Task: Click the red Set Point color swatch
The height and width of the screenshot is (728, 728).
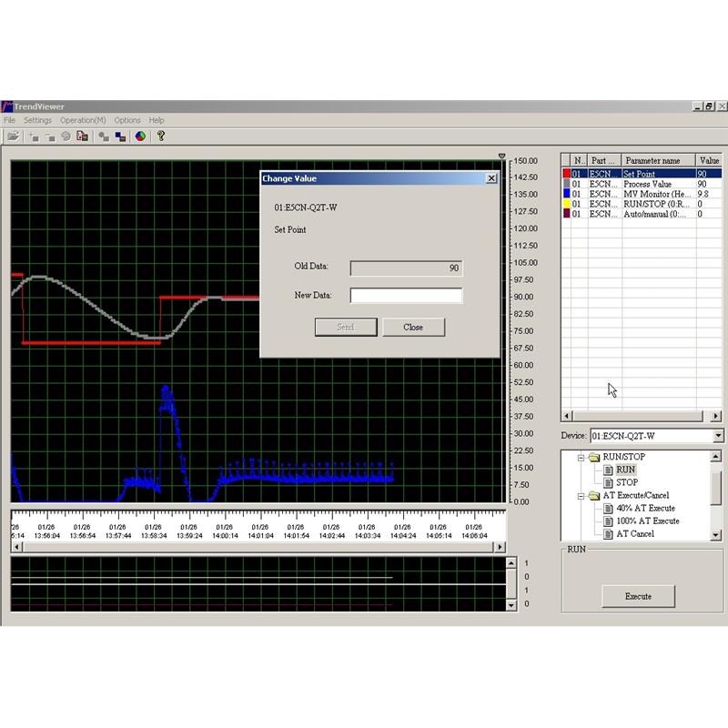Action: [x=565, y=173]
